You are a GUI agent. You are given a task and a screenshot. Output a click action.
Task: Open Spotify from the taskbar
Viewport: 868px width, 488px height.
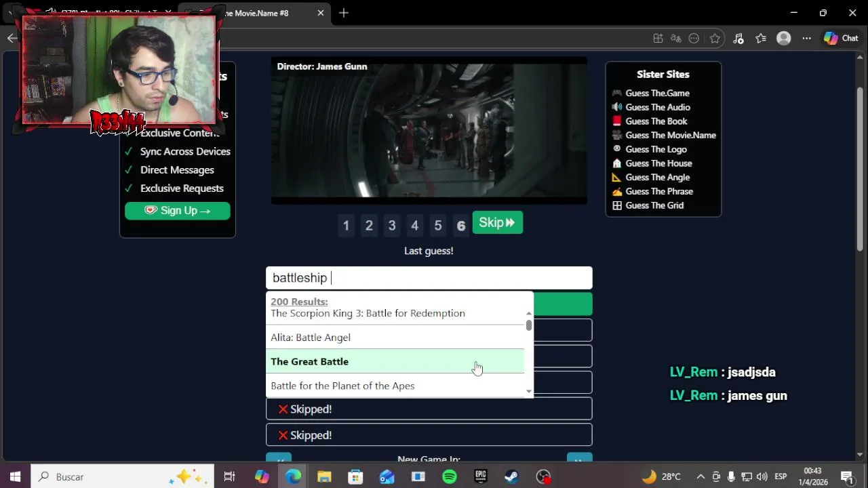(x=449, y=476)
